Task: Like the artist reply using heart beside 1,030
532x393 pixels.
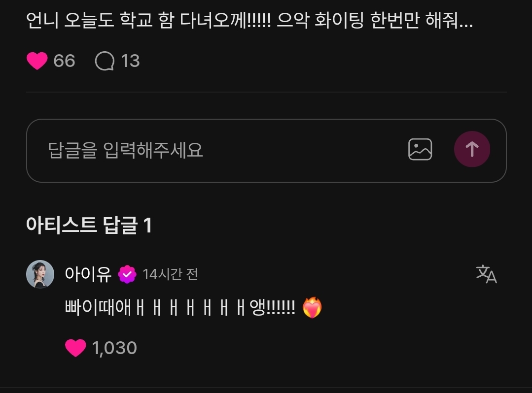Action: [x=75, y=348]
